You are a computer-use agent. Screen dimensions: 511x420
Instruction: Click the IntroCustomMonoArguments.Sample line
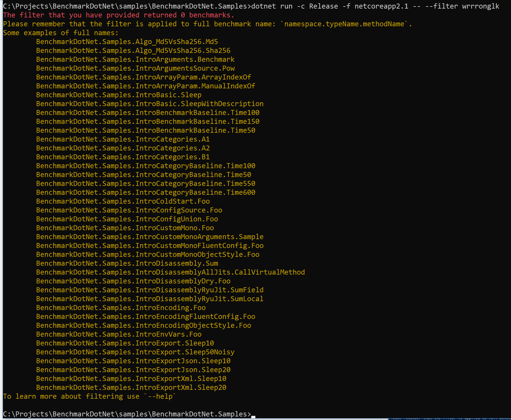tap(149, 237)
